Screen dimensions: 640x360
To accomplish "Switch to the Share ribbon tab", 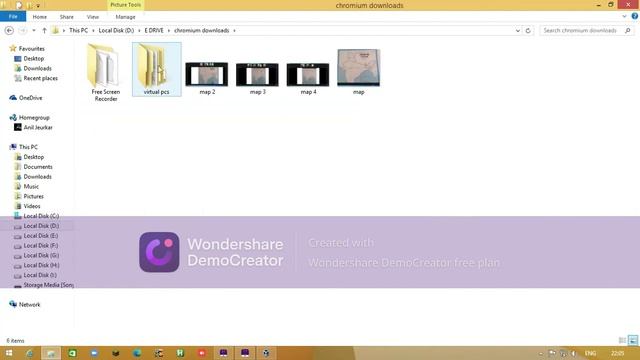I will pyautogui.click(x=67, y=17).
